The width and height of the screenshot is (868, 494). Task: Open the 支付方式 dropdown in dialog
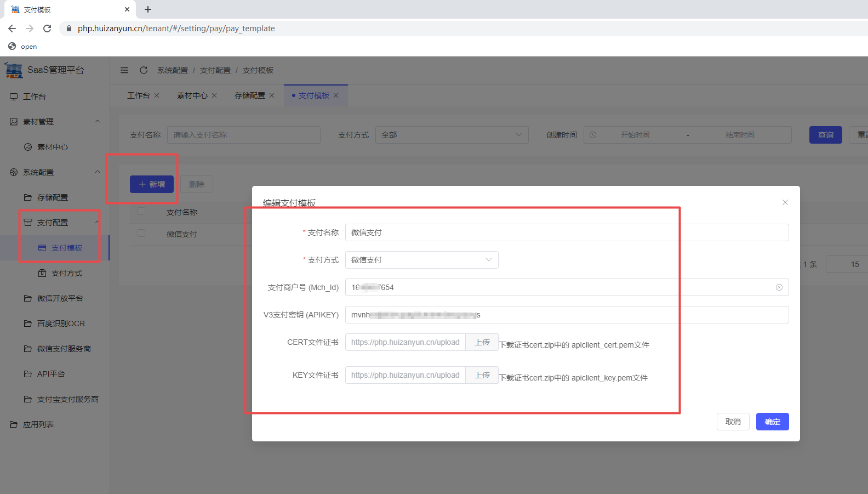coord(422,260)
